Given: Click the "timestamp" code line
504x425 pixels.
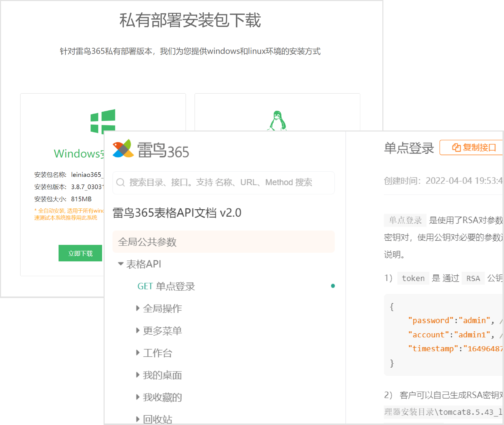Looking at the screenshot, I should [x=455, y=349].
